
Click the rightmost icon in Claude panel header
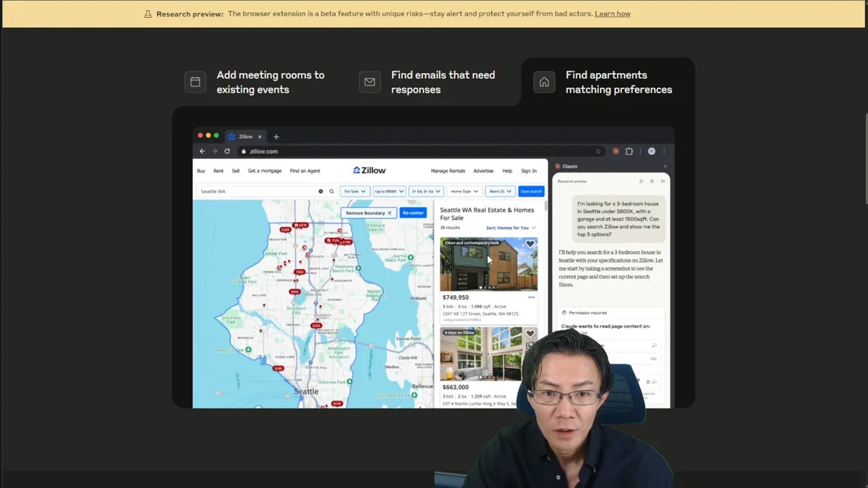pos(663,181)
